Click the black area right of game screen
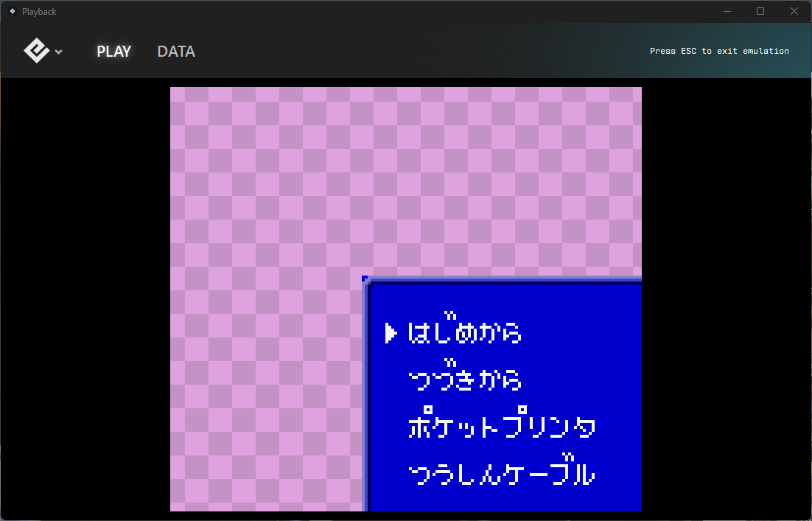 pyautogui.click(x=726, y=295)
